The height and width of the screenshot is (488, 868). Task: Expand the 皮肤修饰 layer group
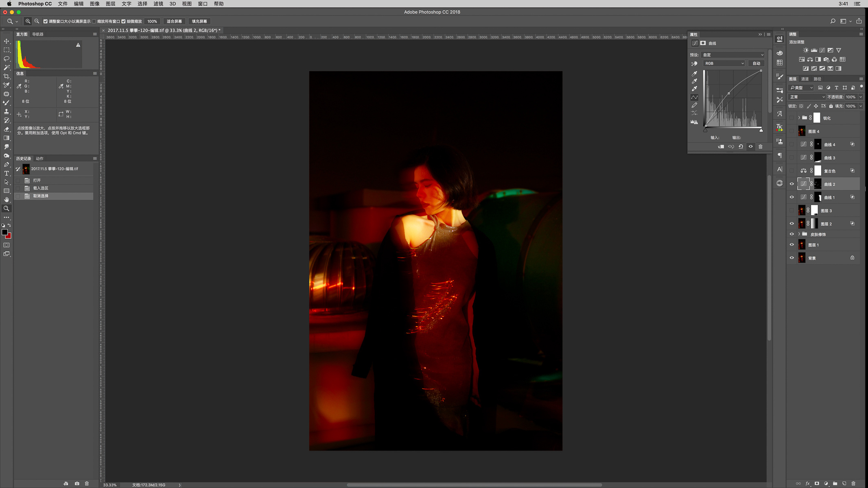click(799, 234)
